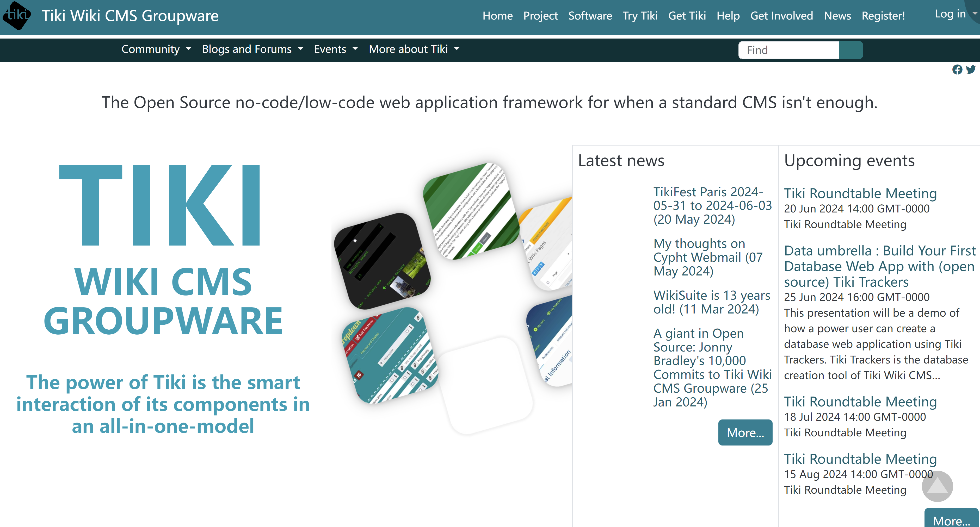980x527 pixels.
Task: Go to the Home menu item
Action: [498, 16]
